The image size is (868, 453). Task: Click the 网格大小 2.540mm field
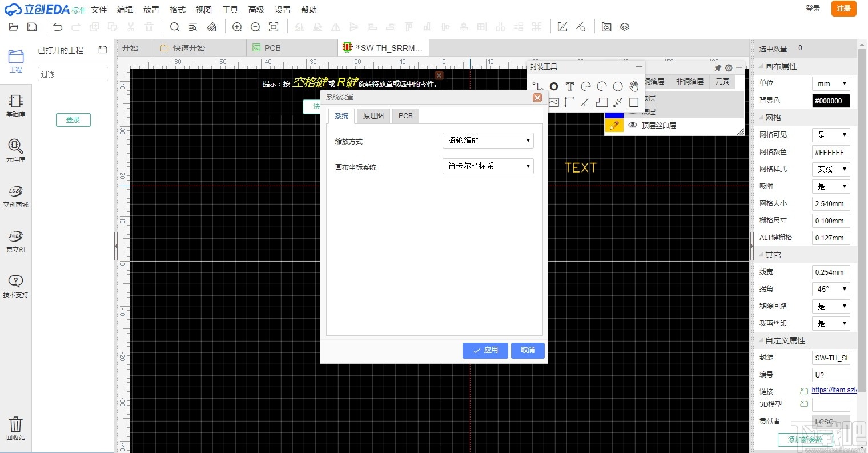pyautogui.click(x=831, y=203)
